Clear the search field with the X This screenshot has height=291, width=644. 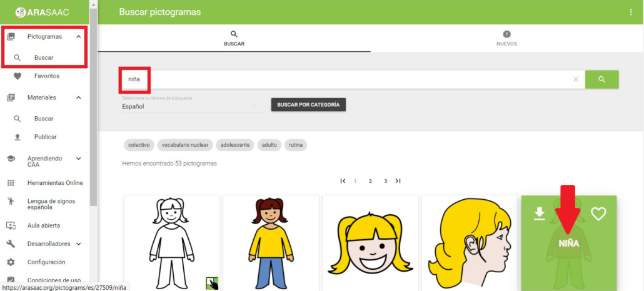click(576, 80)
